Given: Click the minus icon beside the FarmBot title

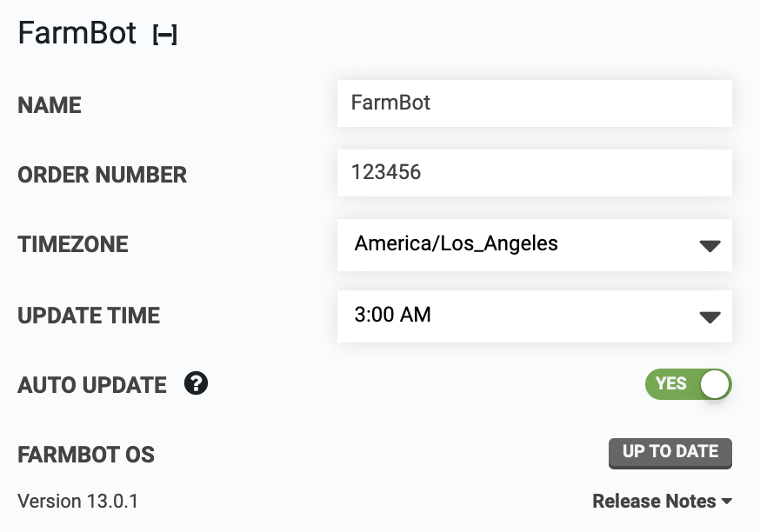Looking at the screenshot, I should pyautogui.click(x=166, y=33).
